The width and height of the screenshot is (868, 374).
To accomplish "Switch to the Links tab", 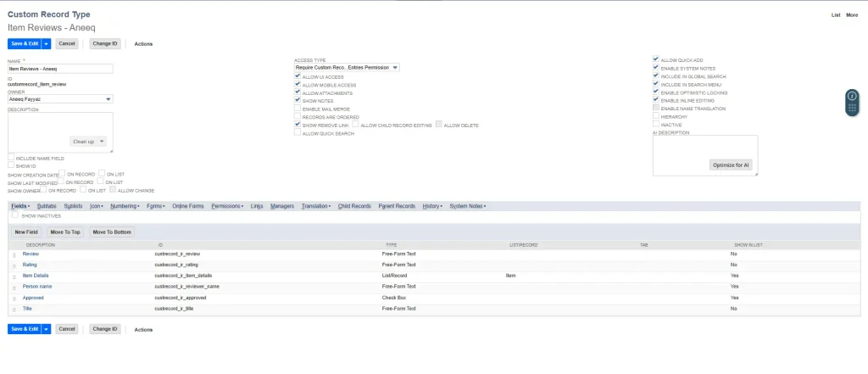I will click(x=257, y=206).
